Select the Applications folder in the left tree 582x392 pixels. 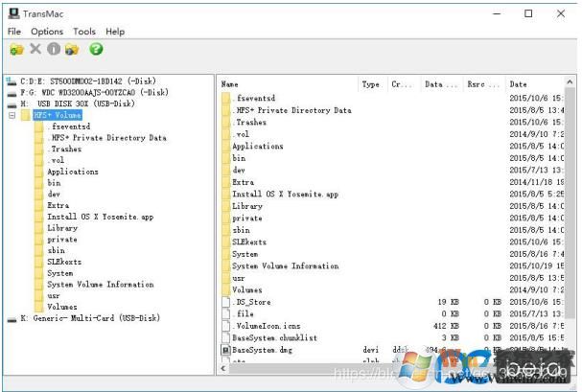pos(73,172)
